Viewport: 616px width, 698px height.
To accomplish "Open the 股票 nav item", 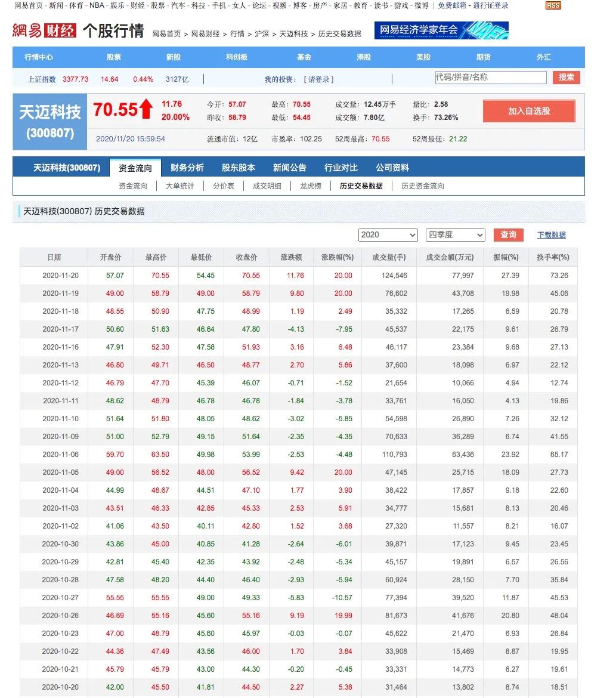I will point(113,57).
